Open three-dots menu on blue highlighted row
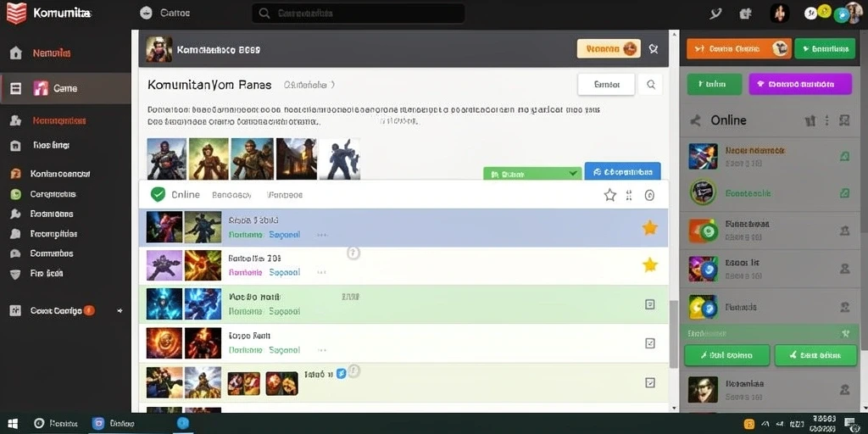 pyautogui.click(x=321, y=235)
